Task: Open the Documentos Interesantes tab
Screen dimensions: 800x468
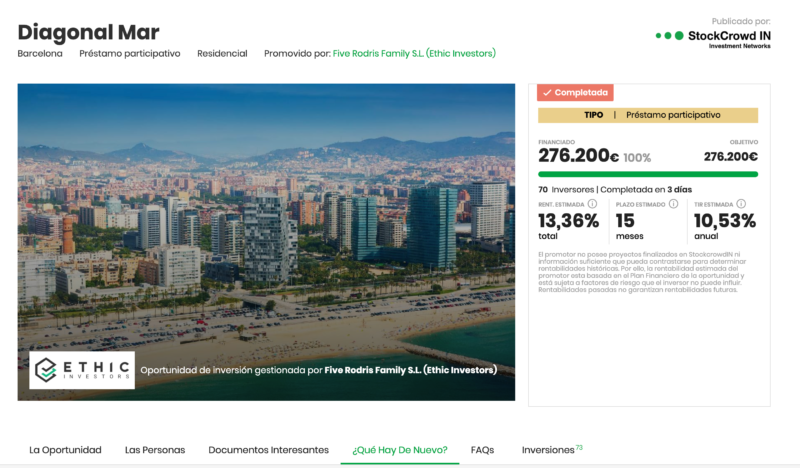Action: tap(268, 450)
